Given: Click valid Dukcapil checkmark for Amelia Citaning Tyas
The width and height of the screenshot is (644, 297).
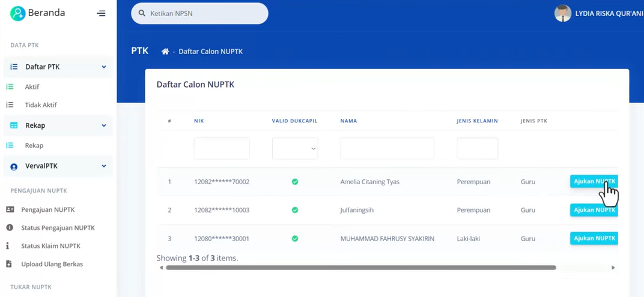Looking at the screenshot, I should [295, 181].
